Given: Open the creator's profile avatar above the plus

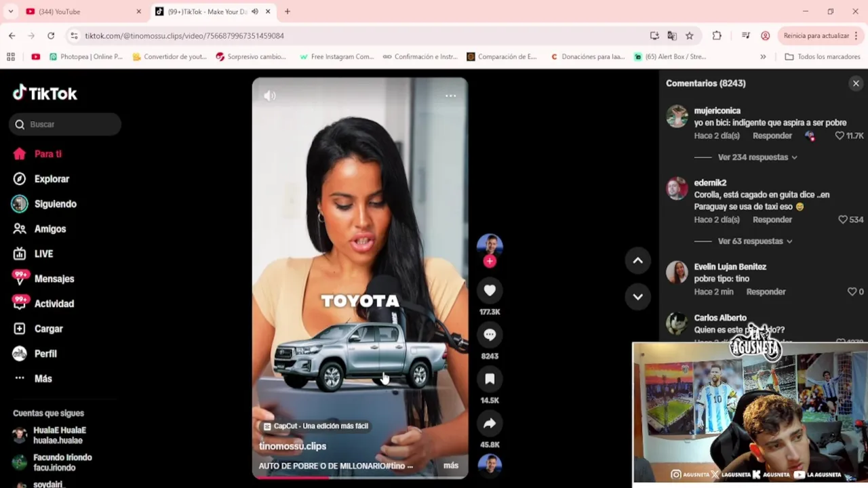Looking at the screenshot, I should (x=490, y=244).
